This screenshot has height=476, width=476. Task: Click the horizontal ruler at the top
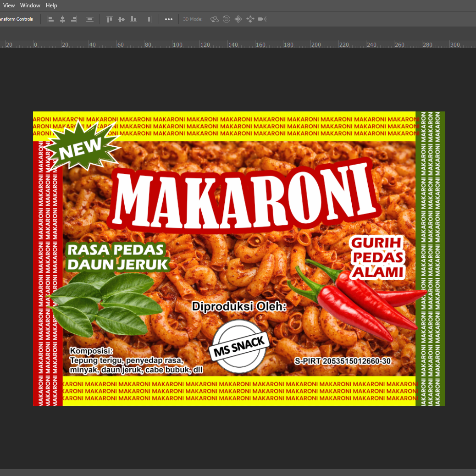coord(238,44)
